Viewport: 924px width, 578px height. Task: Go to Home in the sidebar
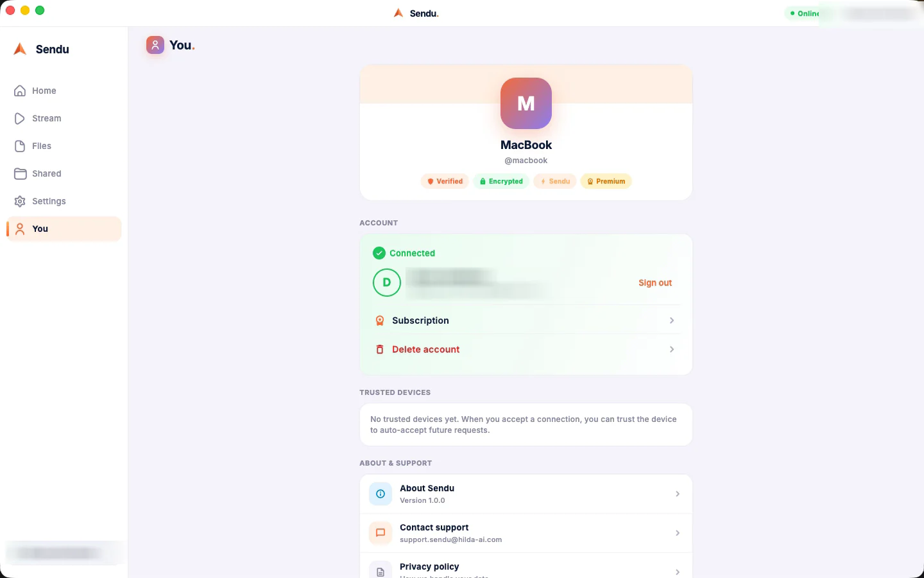coord(64,91)
